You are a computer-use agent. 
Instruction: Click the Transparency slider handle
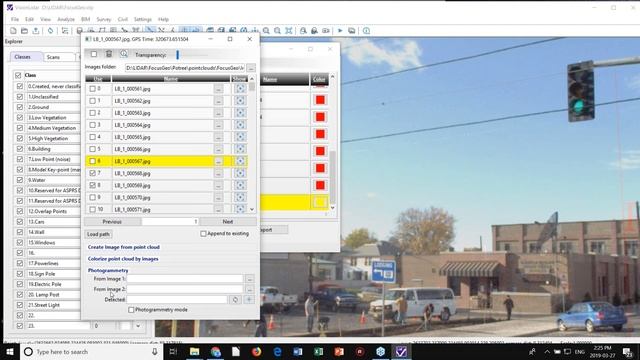178,54
